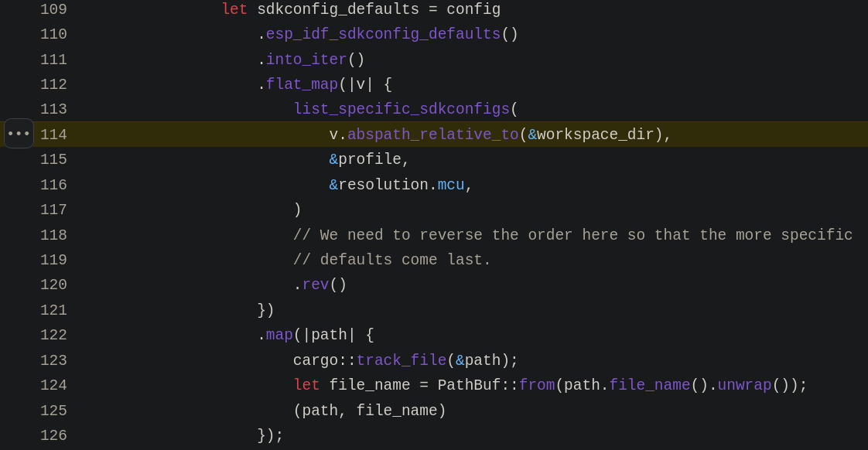Click the &profile argument on line 115
The image size is (868, 450).
pyautogui.click(x=368, y=159)
